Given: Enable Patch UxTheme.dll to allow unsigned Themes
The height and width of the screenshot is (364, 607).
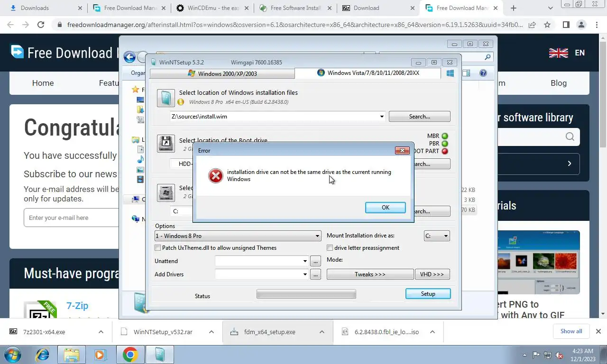Looking at the screenshot, I should pyautogui.click(x=158, y=248).
